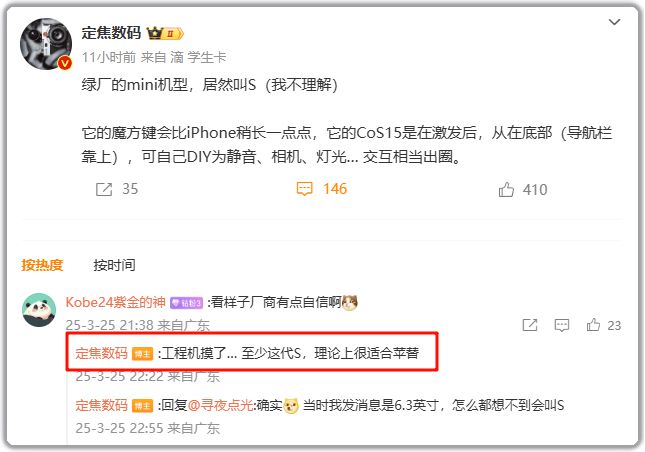Open the 定焦数码 profile from the post header
Image resolution: width=645 pixels, height=452 pixels.
coord(111,33)
